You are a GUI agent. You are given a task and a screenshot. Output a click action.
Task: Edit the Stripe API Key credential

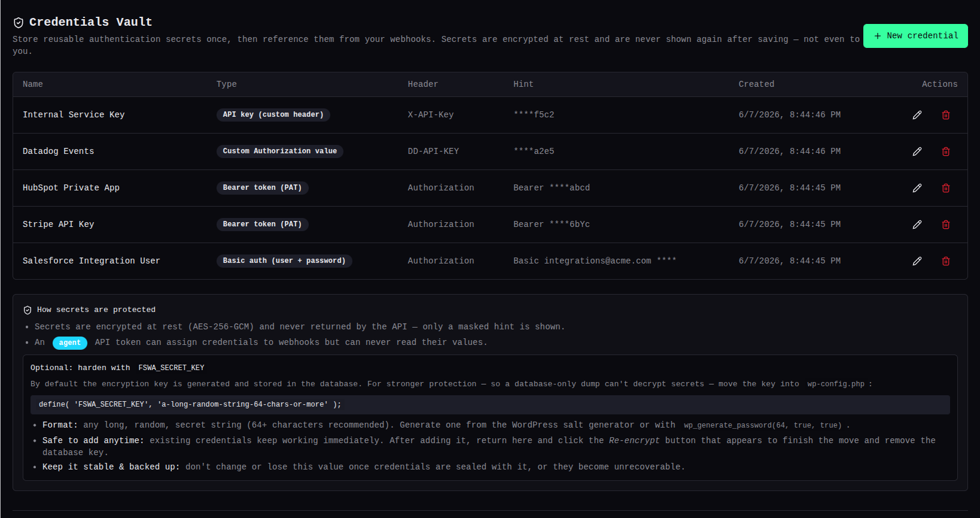tap(917, 225)
